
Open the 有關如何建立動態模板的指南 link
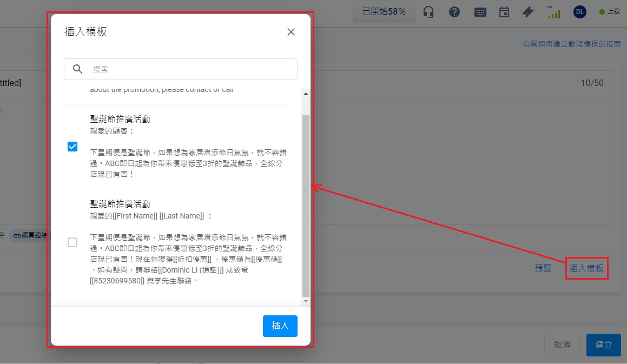point(572,44)
